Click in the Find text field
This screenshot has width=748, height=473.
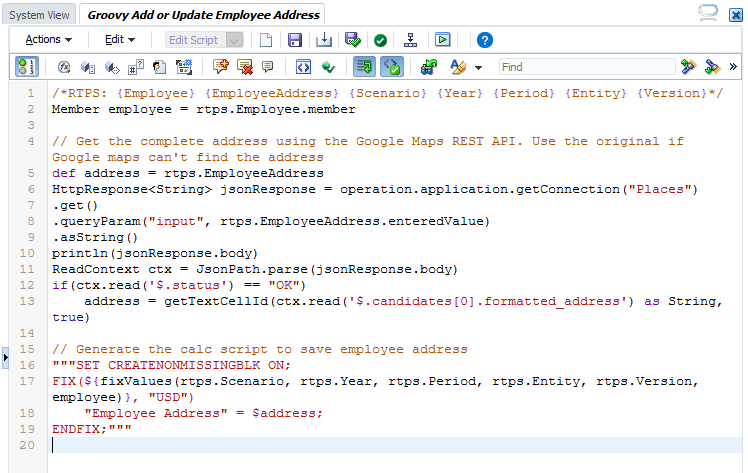pos(586,67)
